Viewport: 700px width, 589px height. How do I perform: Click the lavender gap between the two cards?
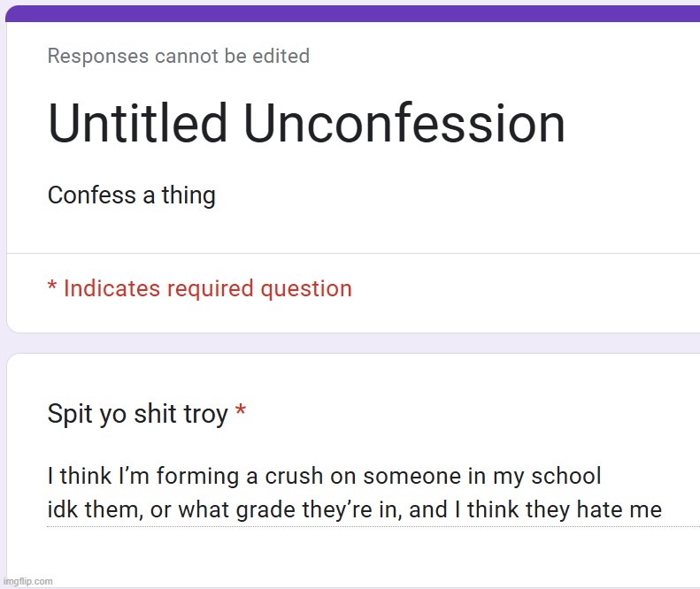tap(353, 343)
